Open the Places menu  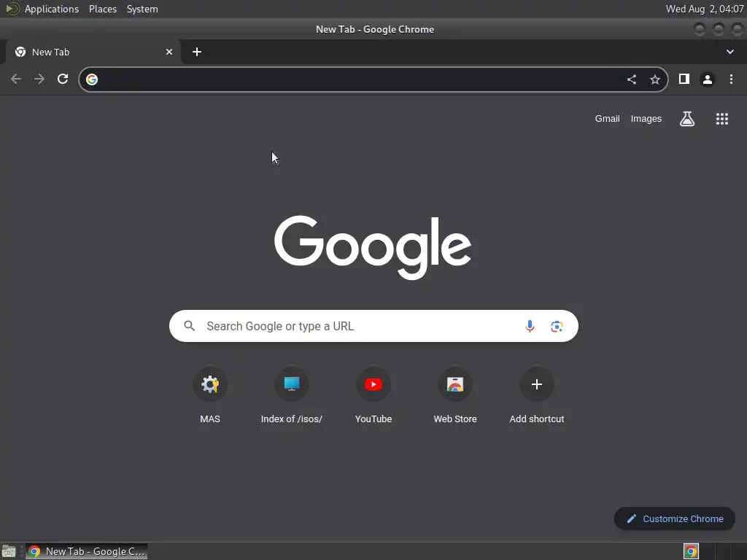click(x=102, y=9)
